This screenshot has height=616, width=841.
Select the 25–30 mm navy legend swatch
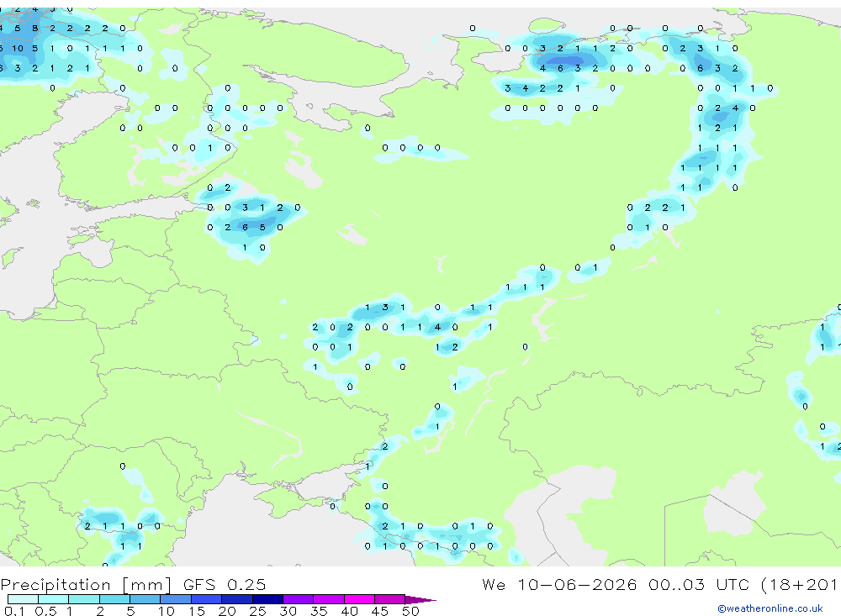click(x=267, y=599)
